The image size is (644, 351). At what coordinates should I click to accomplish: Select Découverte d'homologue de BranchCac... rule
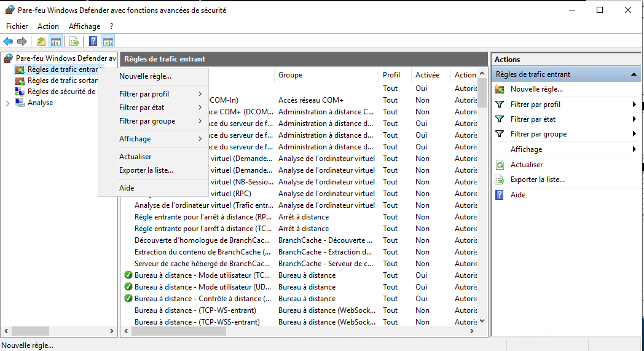[202, 240]
